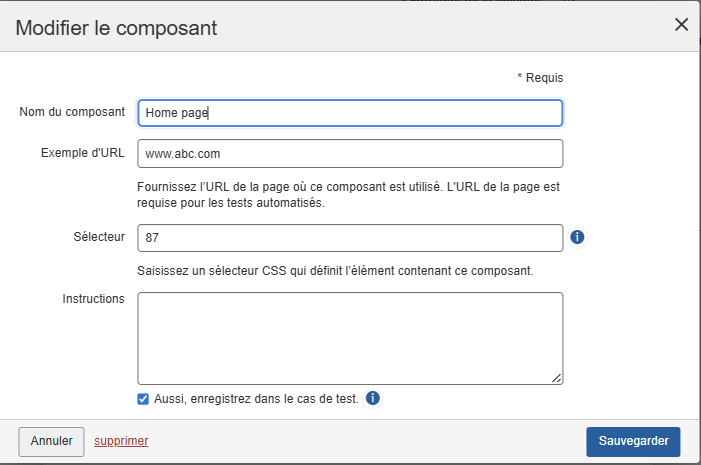The height and width of the screenshot is (465, 701).
Task: Click the 'Nom du composant' label
Action: tap(72, 112)
